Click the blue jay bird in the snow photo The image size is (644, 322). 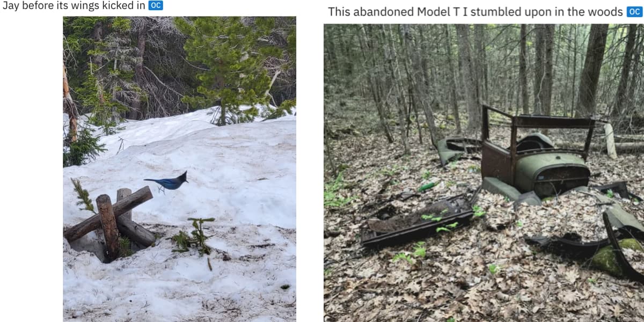167,182
